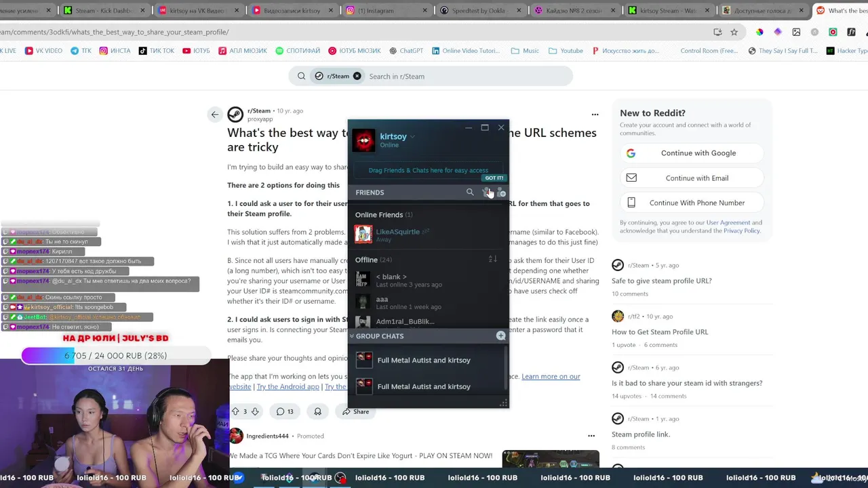
Task: Switch to the Instagram tab
Action: click(x=387, y=10)
